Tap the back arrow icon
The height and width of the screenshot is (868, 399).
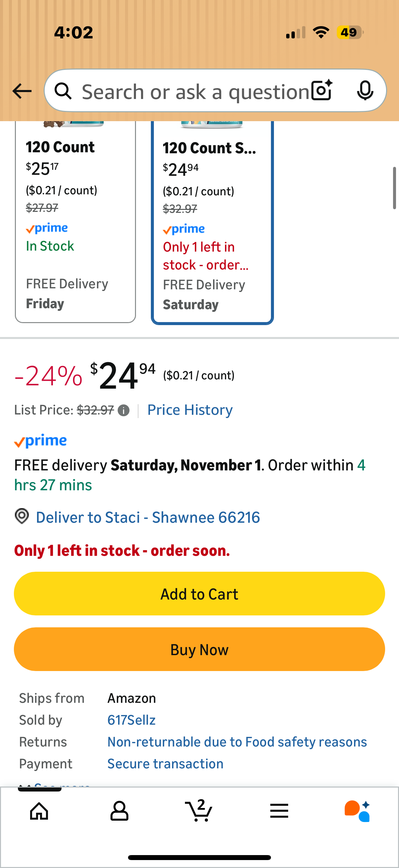22,91
